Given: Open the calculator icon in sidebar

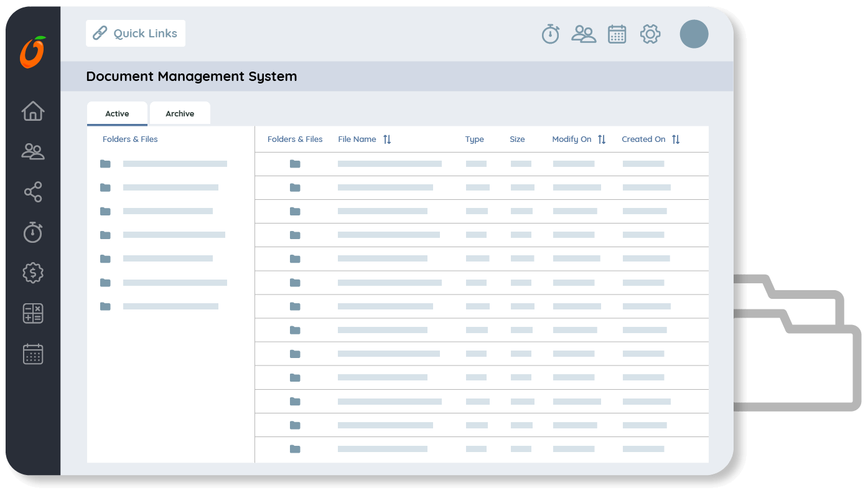Looking at the screenshot, I should click(x=33, y=313).
